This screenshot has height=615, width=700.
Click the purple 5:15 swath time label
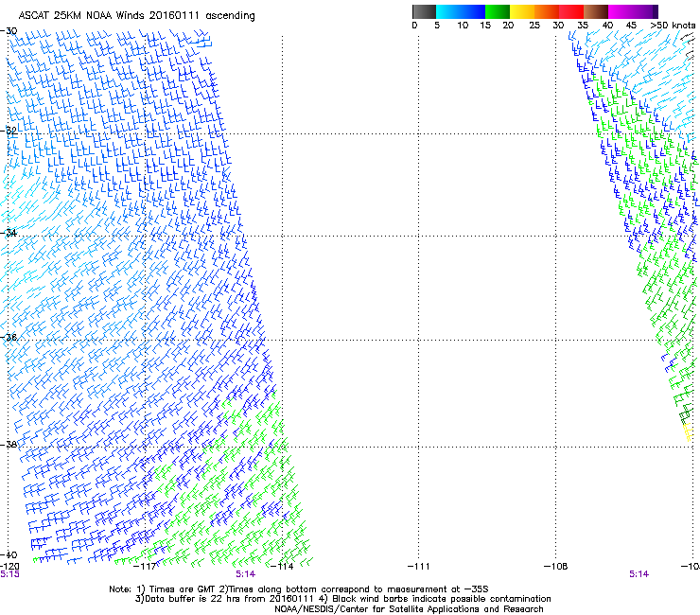coord(9,574)
